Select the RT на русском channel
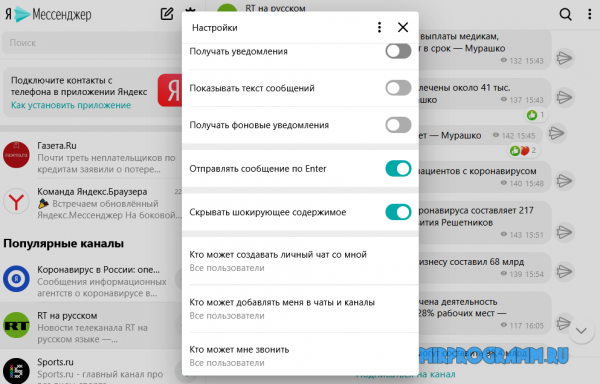This screenshot has height=384, width=600. click(92, 326)
